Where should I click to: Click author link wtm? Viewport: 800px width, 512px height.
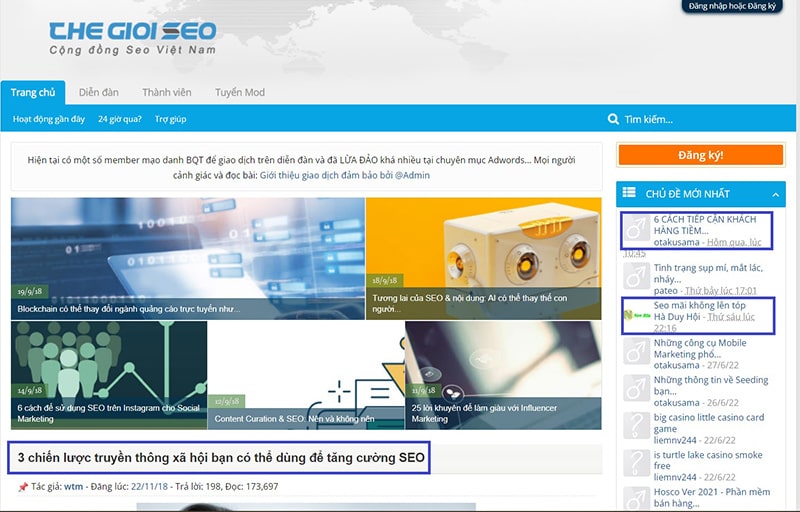pos(73,487)
